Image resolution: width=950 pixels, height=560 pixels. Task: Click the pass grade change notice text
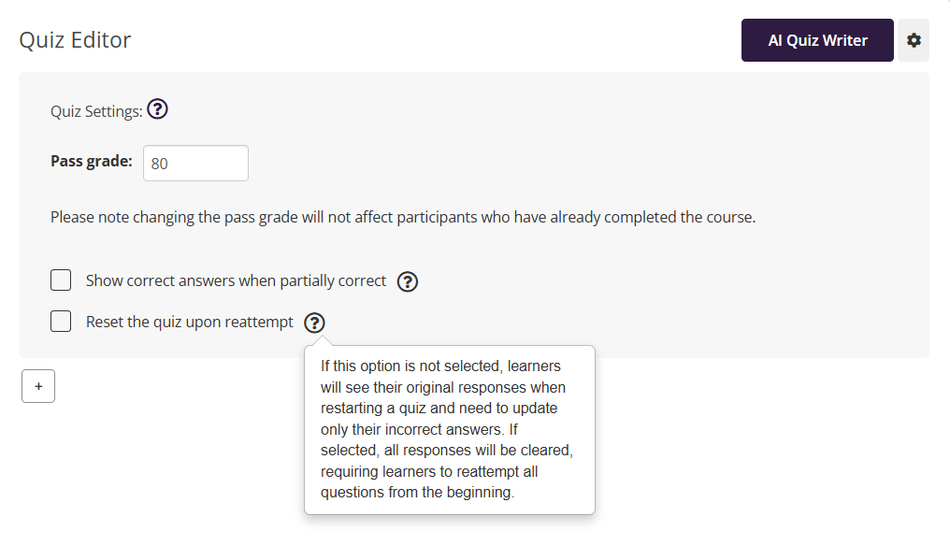click(x=402, y=218)
